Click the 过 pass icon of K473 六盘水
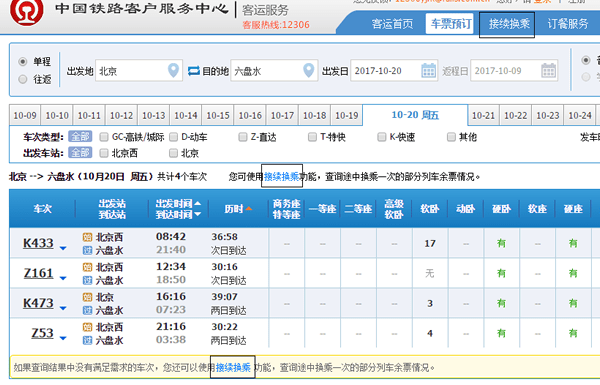 point(88,310)
